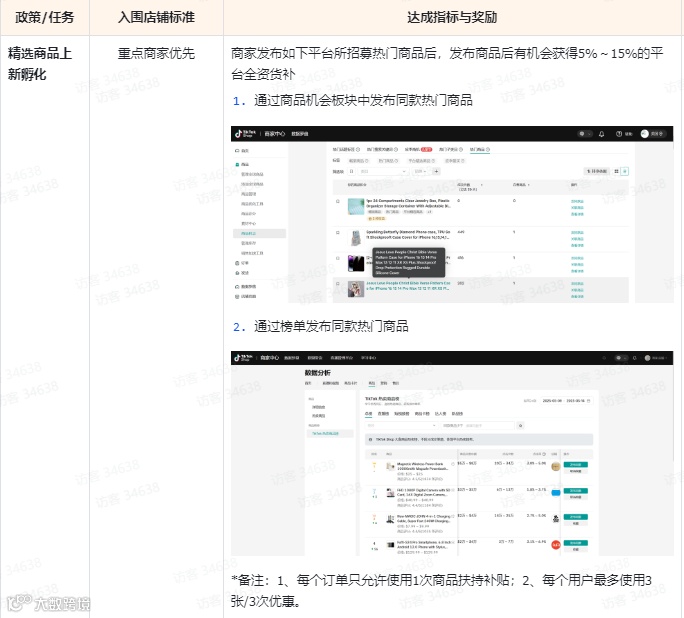Click the blue creator badge in Digital Camera row
Screen dimensions: 684x618
(x=556, y=493)
